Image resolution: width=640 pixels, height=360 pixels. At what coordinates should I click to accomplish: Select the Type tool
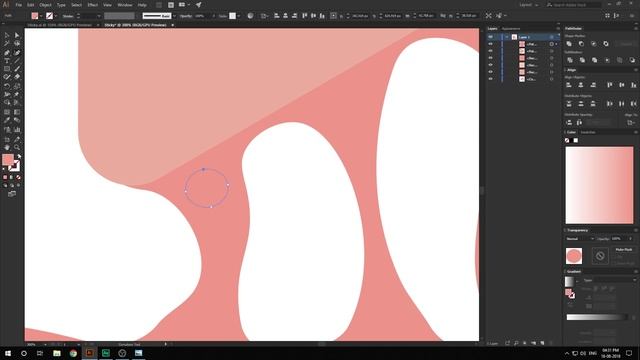[x=7, y=61]
